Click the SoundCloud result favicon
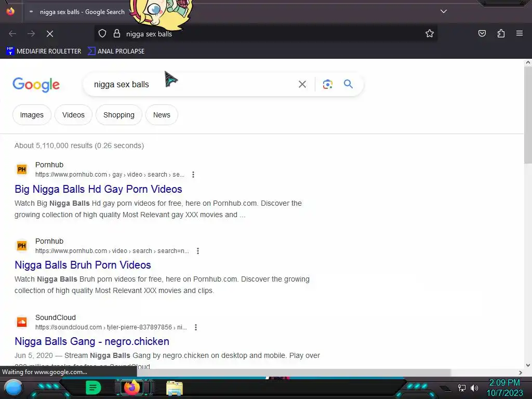 pyautogui.click(x=22, y=322)
